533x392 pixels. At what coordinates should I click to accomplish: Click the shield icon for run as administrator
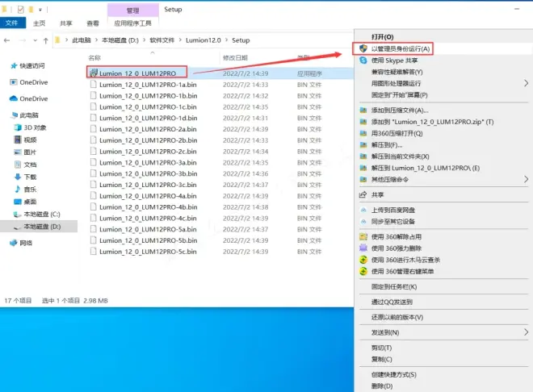pyautogui.click(x=364, y=48)
